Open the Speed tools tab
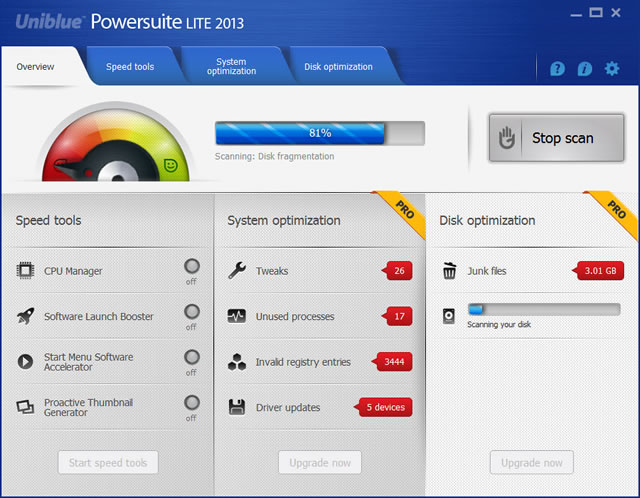Viewport: 640px width, 498px height. pyautogui.click(x=130, y=67)
